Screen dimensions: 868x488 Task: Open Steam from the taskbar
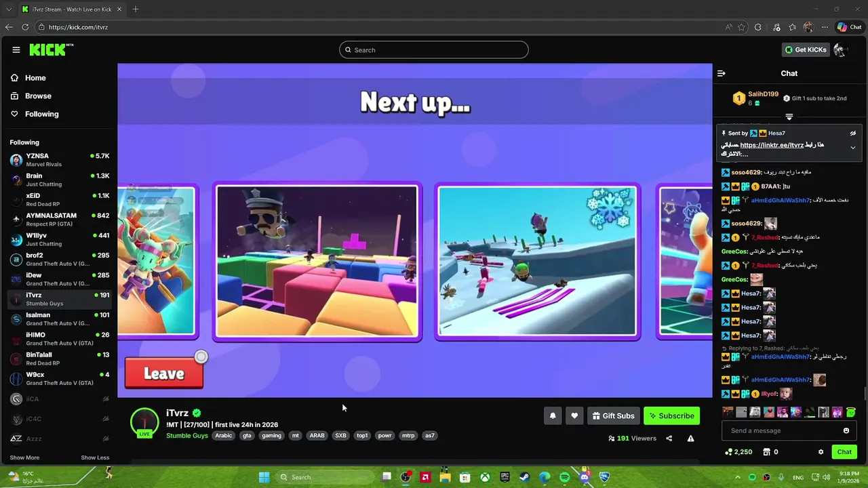(525, 477)
